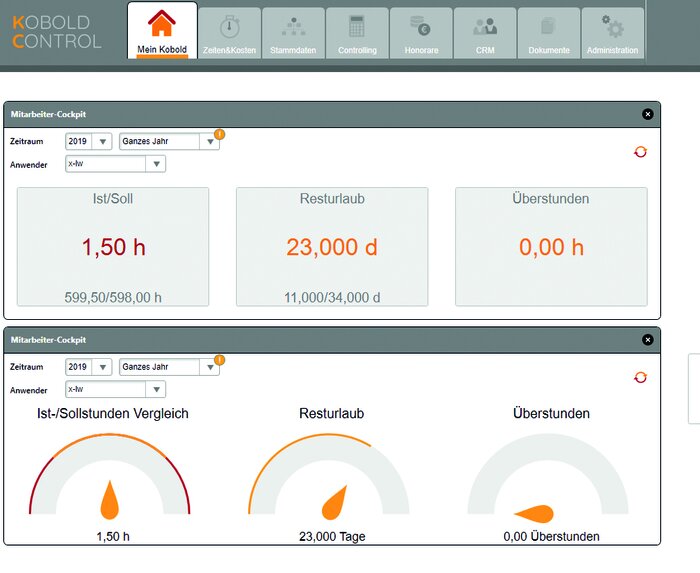
Task: Click the 0,00 Überstunden label
Action: click(551, 536)
